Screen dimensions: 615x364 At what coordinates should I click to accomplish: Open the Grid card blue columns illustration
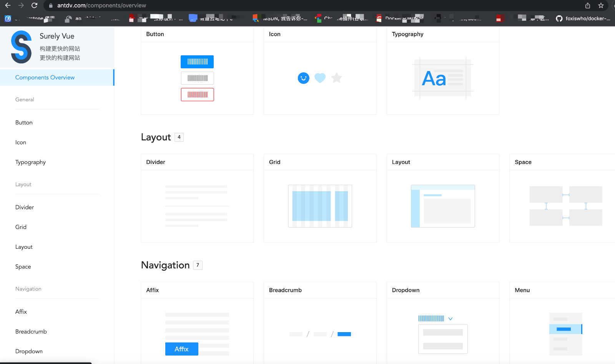point(320,206)
